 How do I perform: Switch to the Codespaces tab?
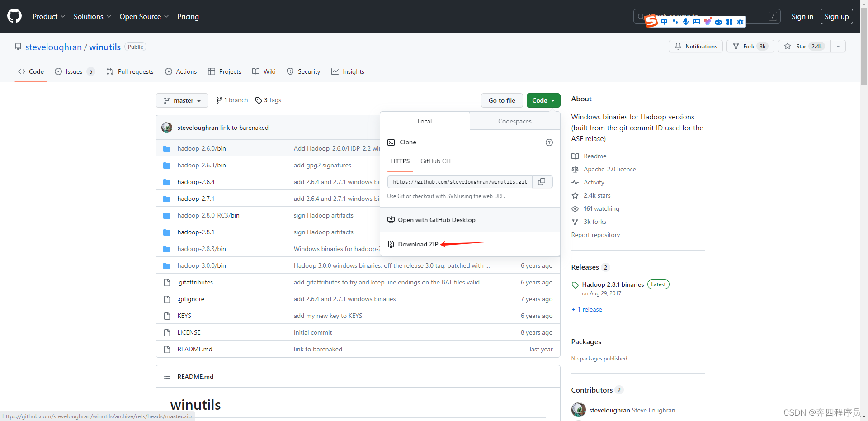pyautogui.click(x=515, y=121)
